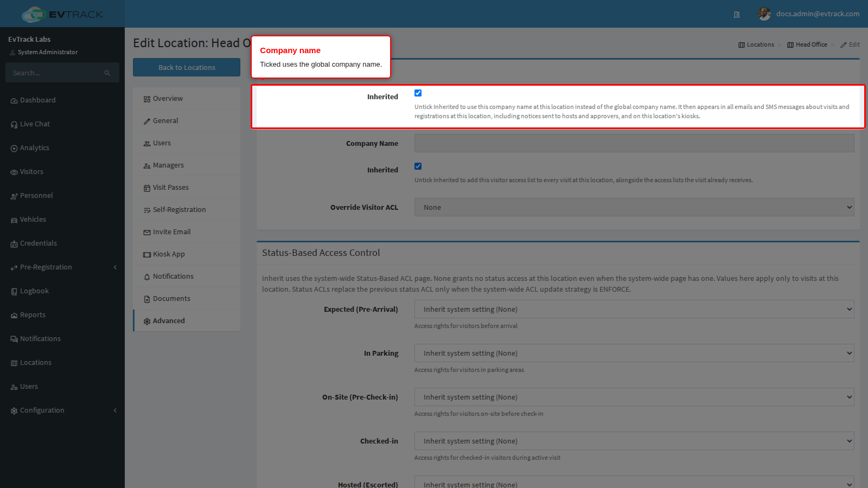868x488 pixels.
Task: Click the docs.admin user avatar
Action: click(764, 14)
